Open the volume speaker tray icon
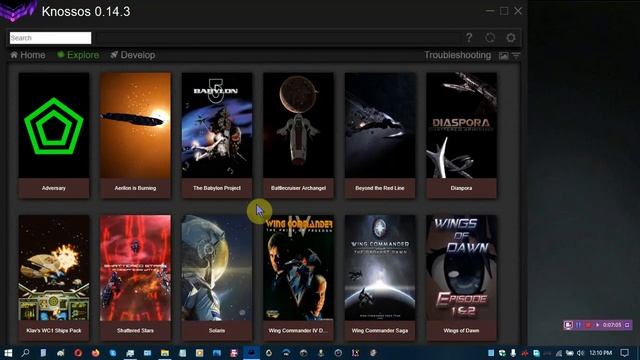The image size is (640, 360). 580,353
